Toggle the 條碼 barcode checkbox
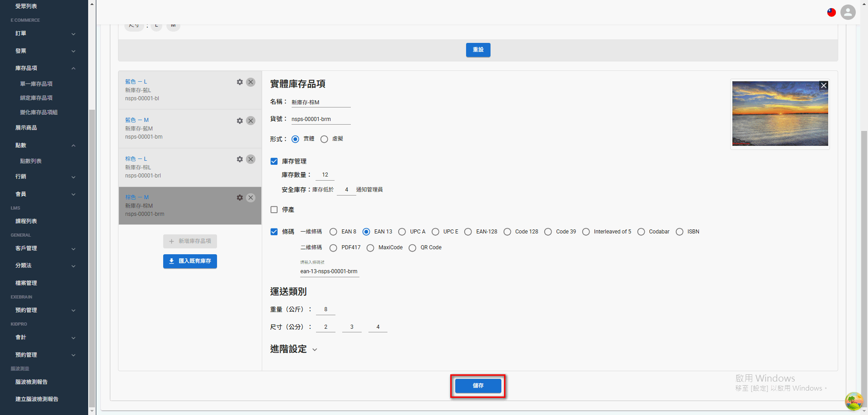 point(274,232)
